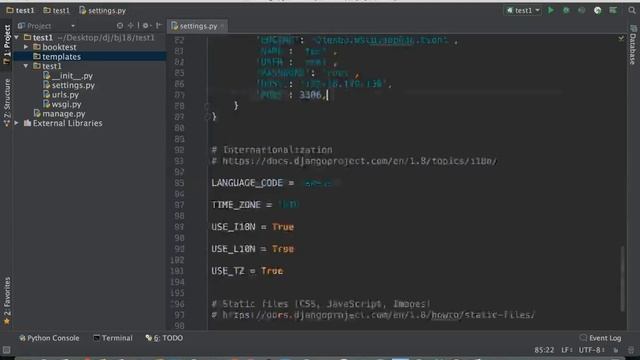Click the # Internationalization comment line
This screenshot has width=640, height=360.
(272, 150)
